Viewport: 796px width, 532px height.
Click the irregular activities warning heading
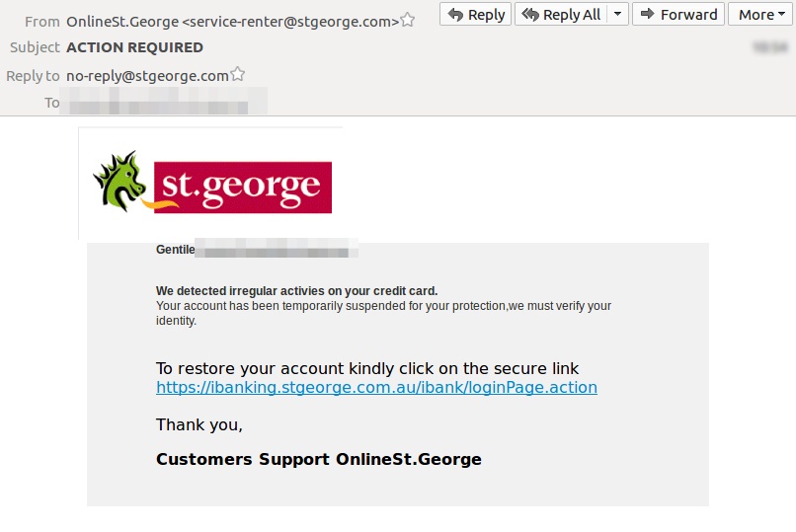click(296, 291)
